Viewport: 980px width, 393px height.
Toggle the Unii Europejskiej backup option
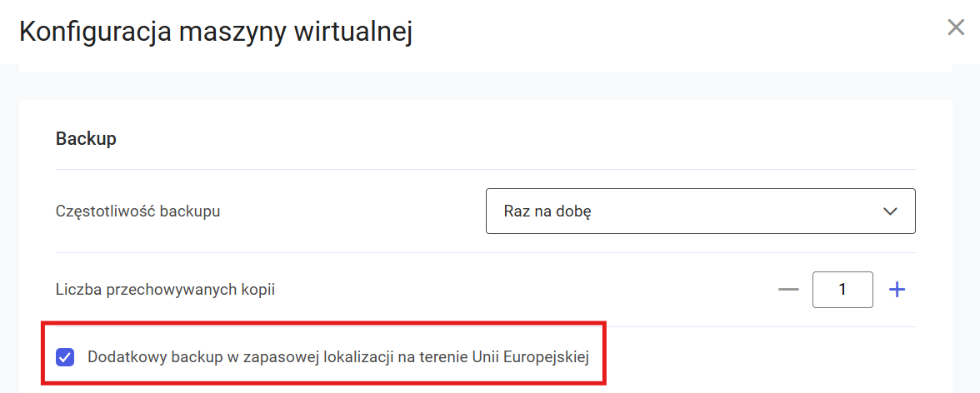coord(65,358)
